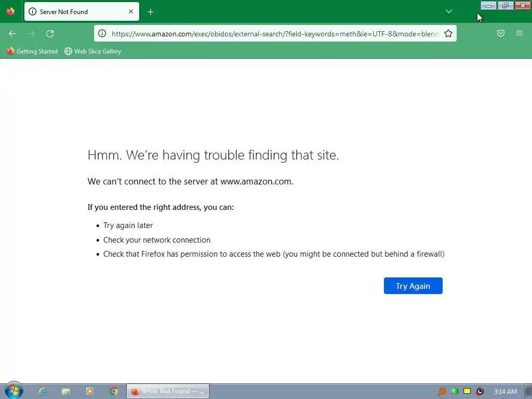Click the Firefox logo icon beside the tabs

10,11
